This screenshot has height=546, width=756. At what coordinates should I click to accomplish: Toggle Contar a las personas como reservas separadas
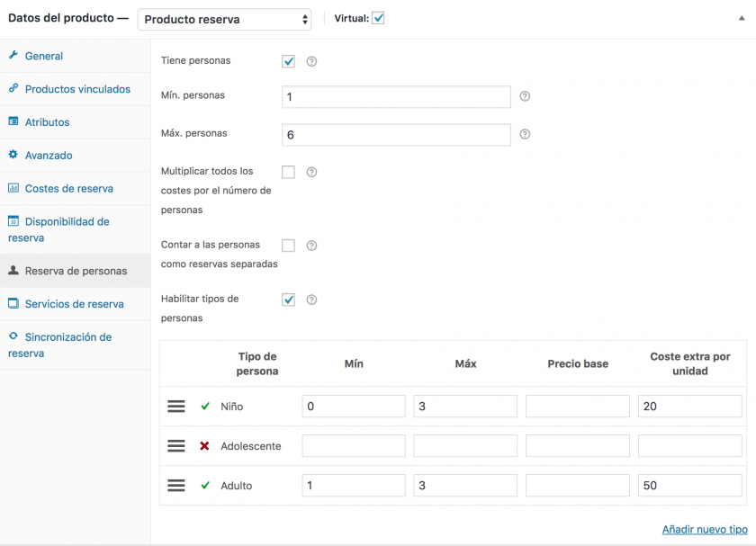tap(288, 246)
